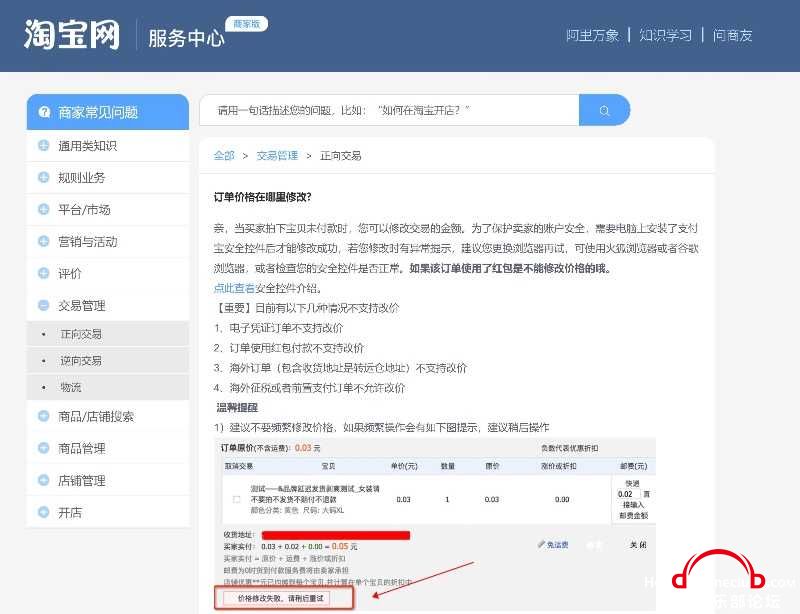Expand 开店 via its plus icon
Screen dimensions: 800x614
tap(43, 512)
